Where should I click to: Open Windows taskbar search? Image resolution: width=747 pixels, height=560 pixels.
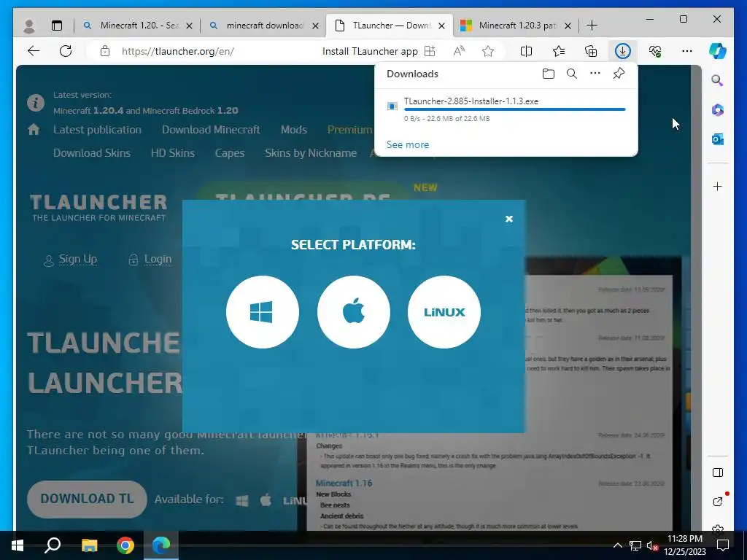[x=53, y=545]
